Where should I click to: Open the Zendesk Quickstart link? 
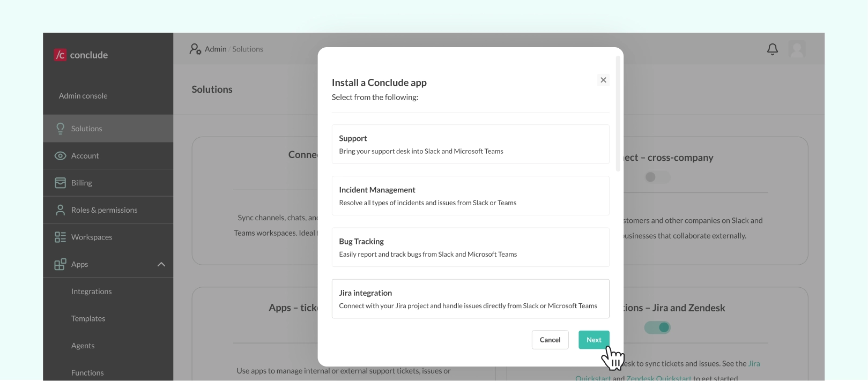pyautogui.click(x=658, y=378)
